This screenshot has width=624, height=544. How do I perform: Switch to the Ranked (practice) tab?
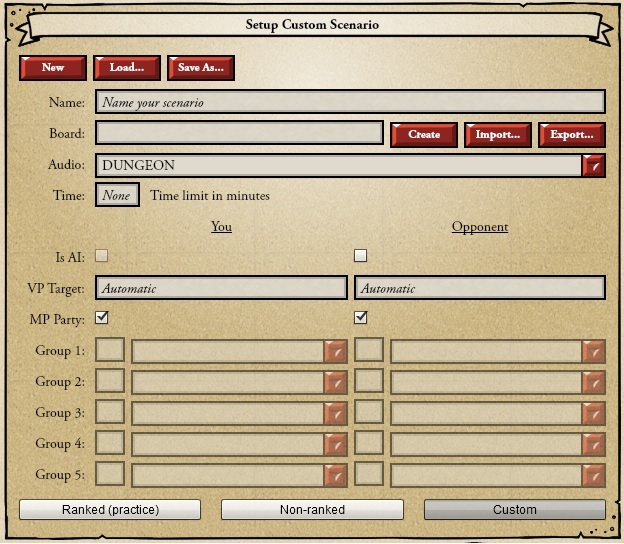coord(110,510)
